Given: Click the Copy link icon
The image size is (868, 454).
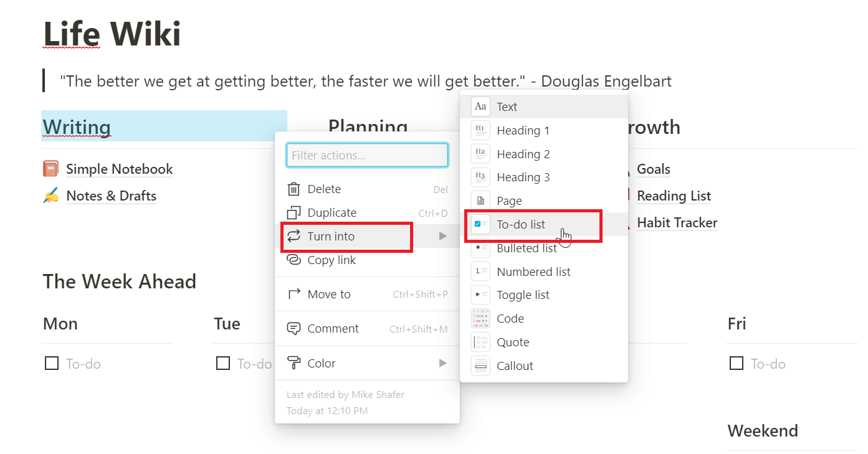Looking at the screenshot, I should pos(293,260).
